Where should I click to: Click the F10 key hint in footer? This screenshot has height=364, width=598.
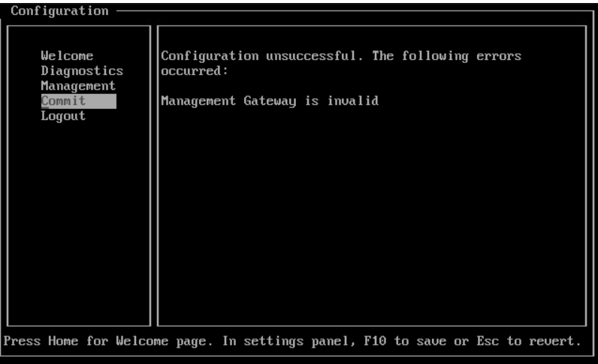[375, 341]
